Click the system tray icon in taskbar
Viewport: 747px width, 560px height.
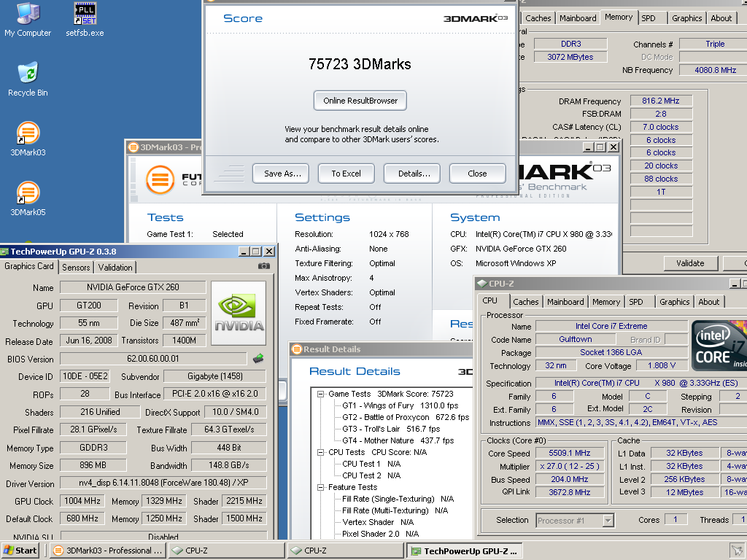tap(737, 551)
